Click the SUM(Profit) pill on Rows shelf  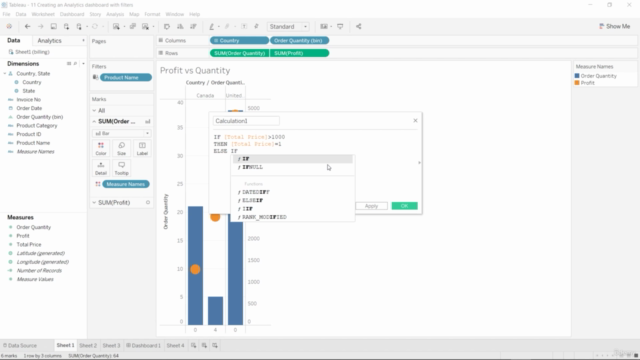299,53
